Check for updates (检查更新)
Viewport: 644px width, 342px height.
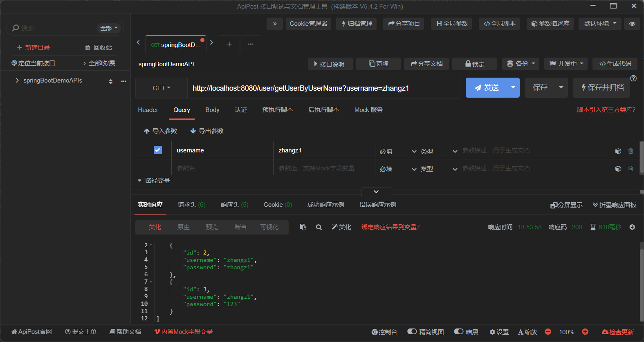click(618, 332)
